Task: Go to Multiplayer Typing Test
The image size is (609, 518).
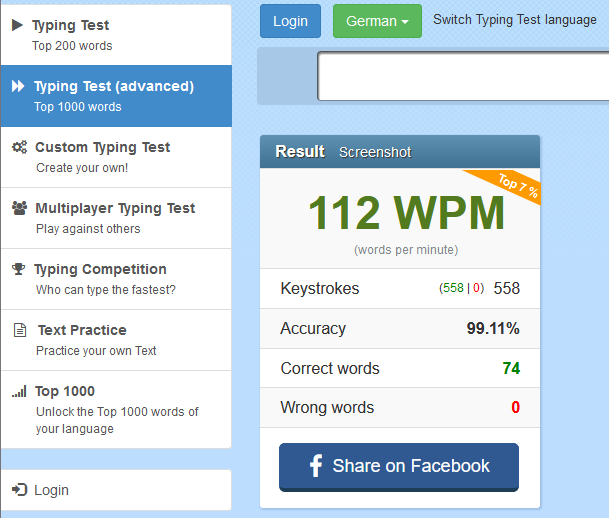Action: 115,217
